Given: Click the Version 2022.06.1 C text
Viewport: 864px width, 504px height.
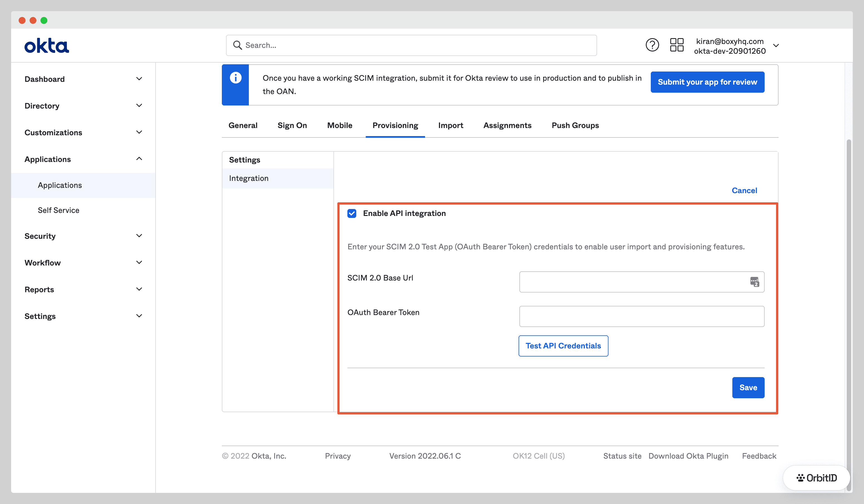Looking at the screenshot, I should [x=425, y=456].
